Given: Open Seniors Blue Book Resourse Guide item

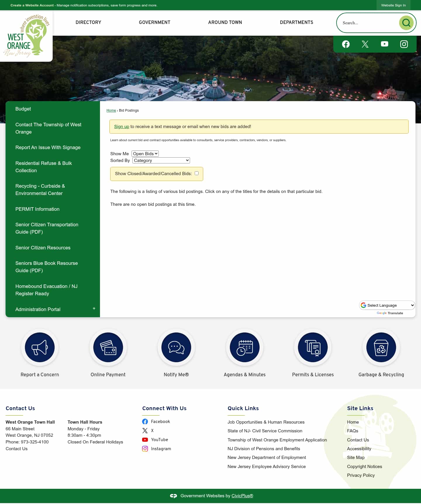Looking at the screenshot, I should pos(53,267).
